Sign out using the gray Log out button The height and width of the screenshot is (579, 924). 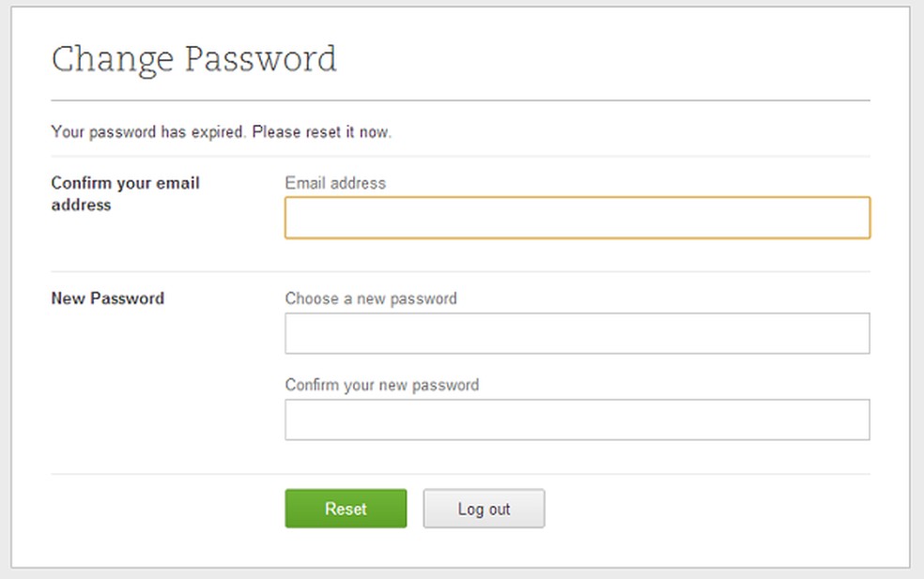click(484, 509)
